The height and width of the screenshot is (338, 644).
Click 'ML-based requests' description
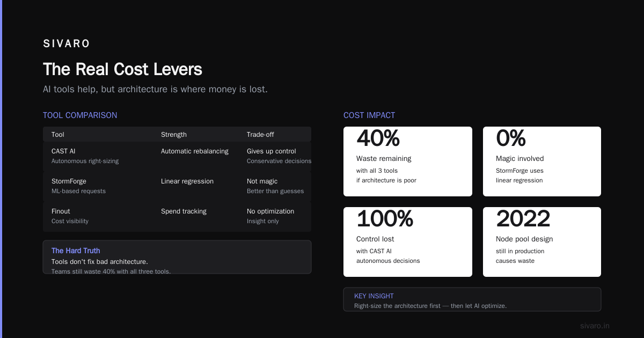coord(78,191)
